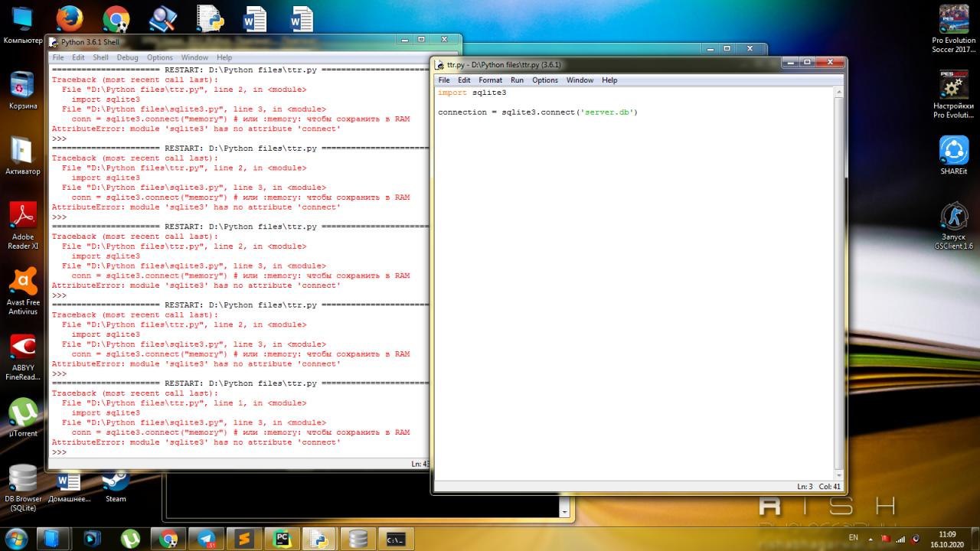The width and height of the screenshot is (980, 551).
Task: Switch to Chrome in the taskbar
Action: click(x=168, y=539)
